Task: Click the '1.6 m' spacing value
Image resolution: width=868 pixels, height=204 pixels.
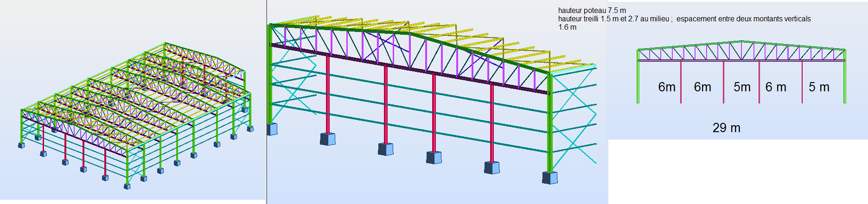Action: coord(568,27)
